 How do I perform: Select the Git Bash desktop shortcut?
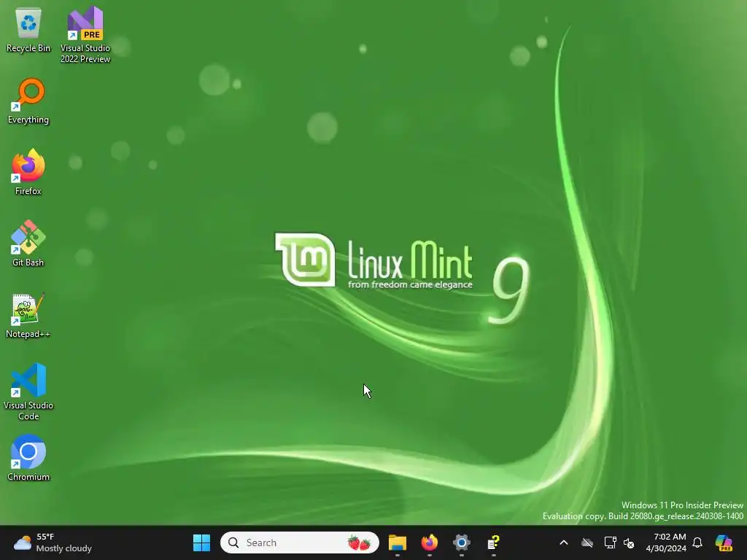click(x=28, y=244)
